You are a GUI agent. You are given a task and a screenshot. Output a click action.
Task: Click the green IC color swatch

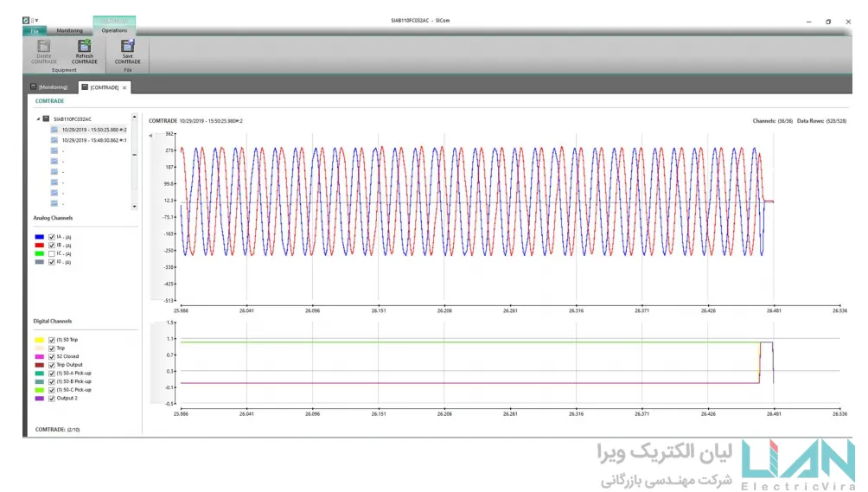click(39, 253)
